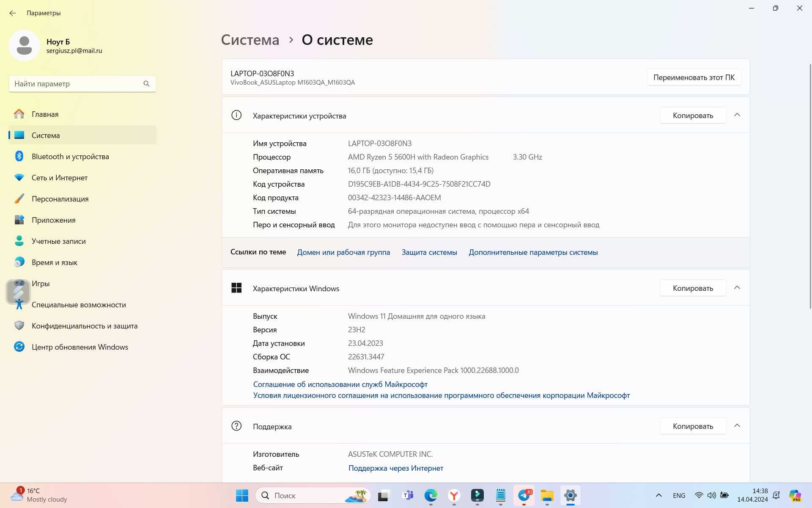Screen dimensions: 812x508
Task: Click the Windows logo beside Характеристики Windows
Action: tap(236, 288)
